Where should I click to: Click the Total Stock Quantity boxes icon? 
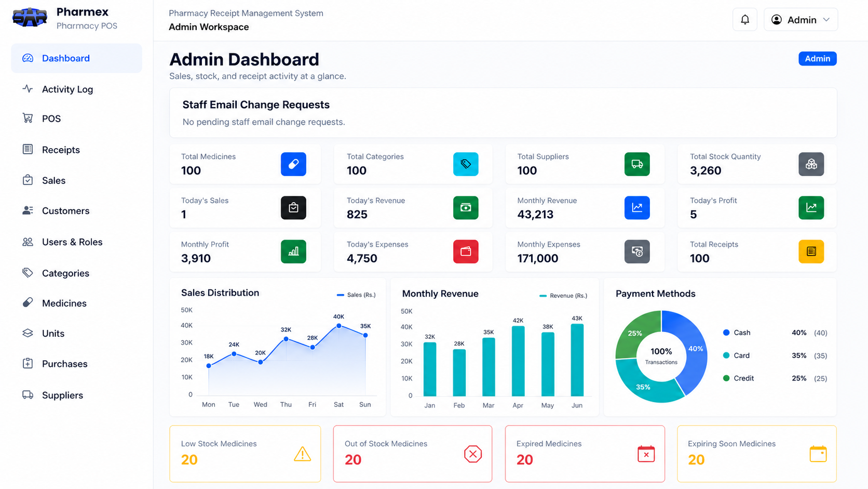(811, 164)
